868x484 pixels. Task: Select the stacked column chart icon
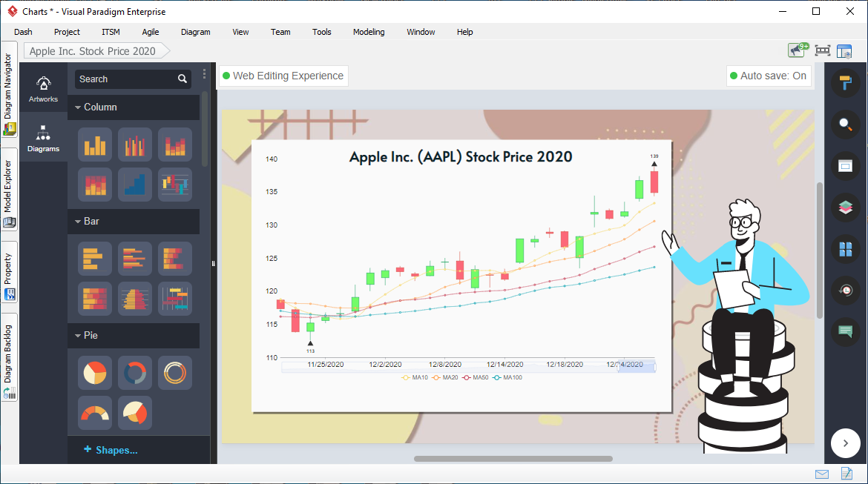[x=175, y=145]
